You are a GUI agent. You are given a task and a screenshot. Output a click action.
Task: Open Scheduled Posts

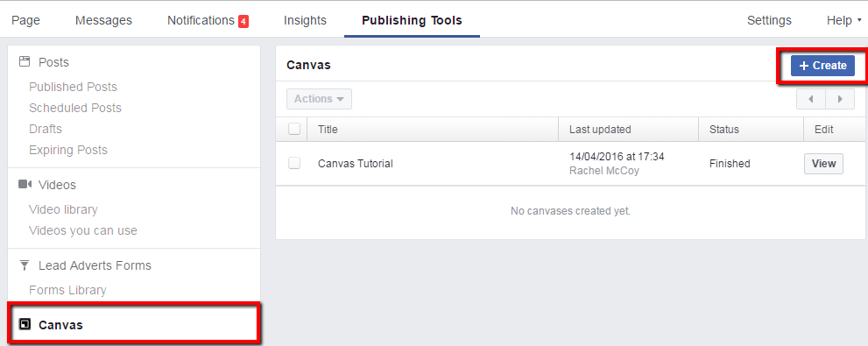click(75, 108)
